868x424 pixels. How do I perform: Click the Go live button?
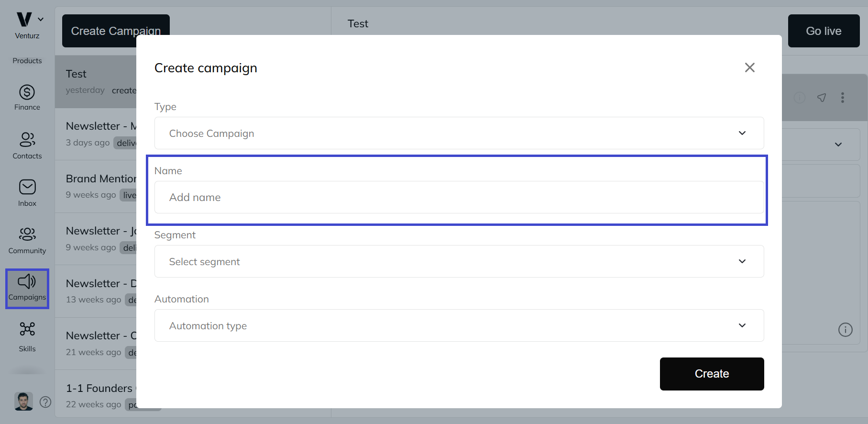tap(824, 31)
